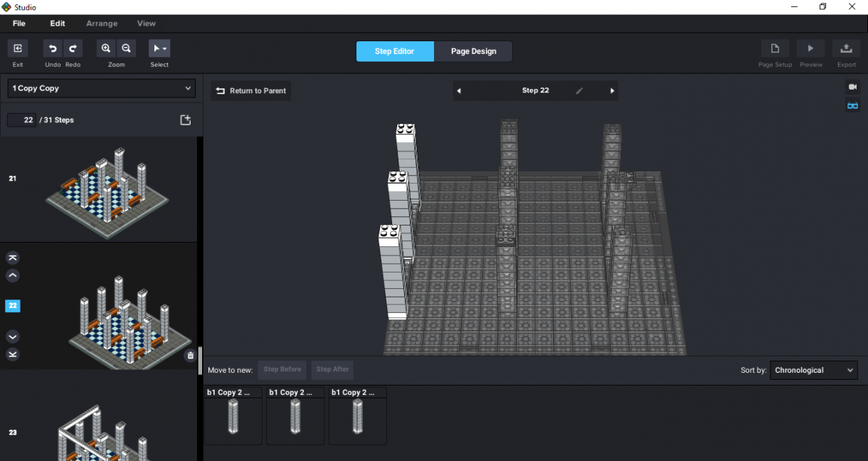The image size is (868, 461).
Task: Click the '/ 31 Steps' label
Action: pyautogui.click(x=57, y=120)
